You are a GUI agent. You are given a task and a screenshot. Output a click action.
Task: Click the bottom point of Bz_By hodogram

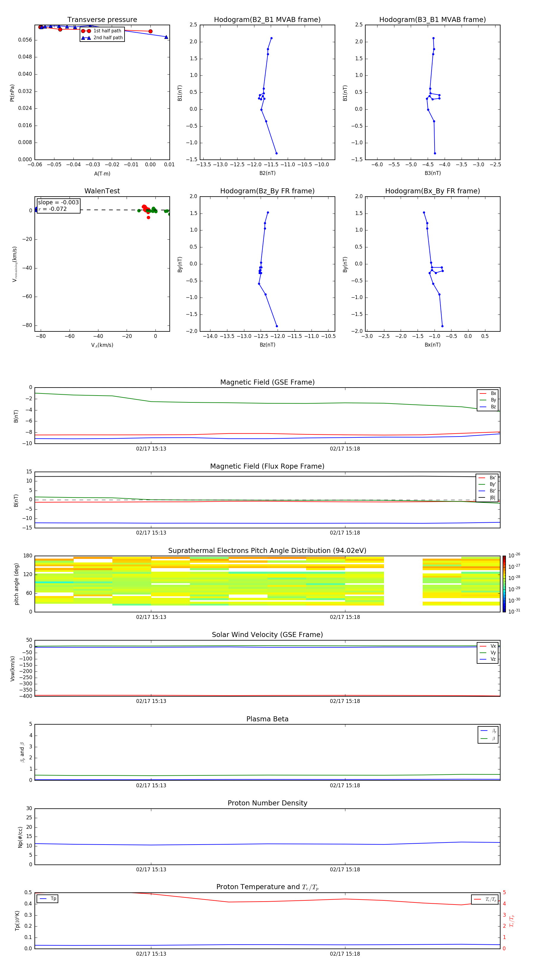tap(277, 326)
